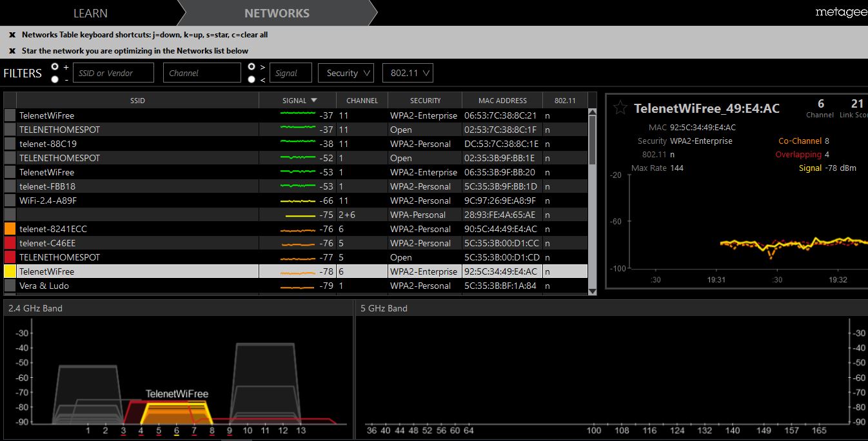Click the gray marker beside WiFi-2.4-A89F
The width and height of the screenshot is (868, 441).
point(10,201)
